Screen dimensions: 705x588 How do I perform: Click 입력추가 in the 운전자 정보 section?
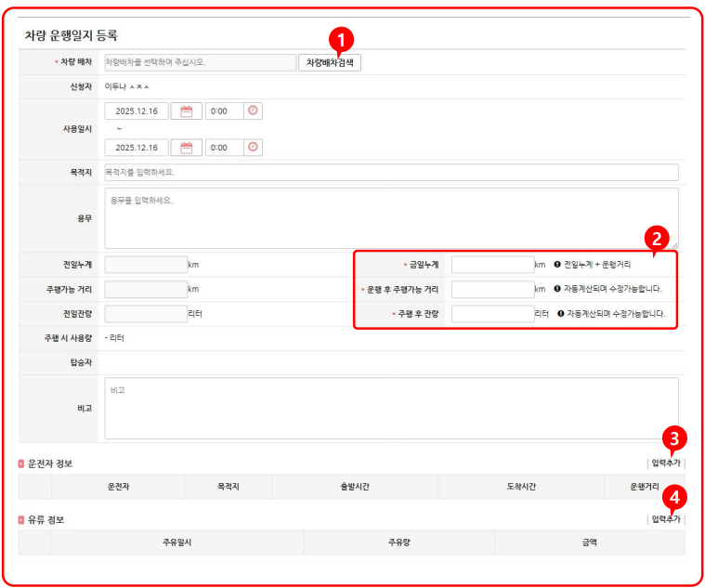pos(665,463)
